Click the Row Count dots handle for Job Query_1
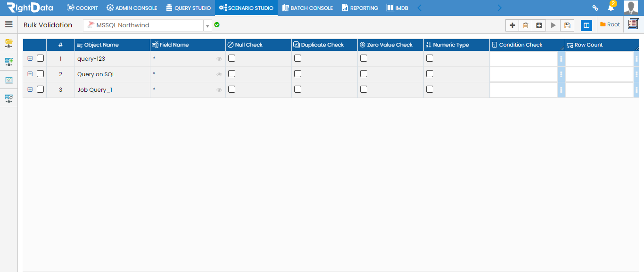This screenshot has width=644, height=272. pos(636,90)
